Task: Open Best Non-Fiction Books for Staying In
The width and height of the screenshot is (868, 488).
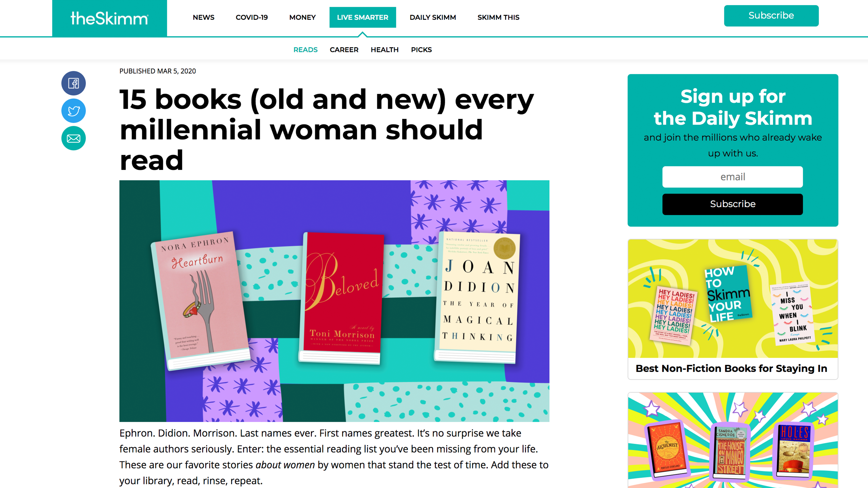Action: coord(732,368)
